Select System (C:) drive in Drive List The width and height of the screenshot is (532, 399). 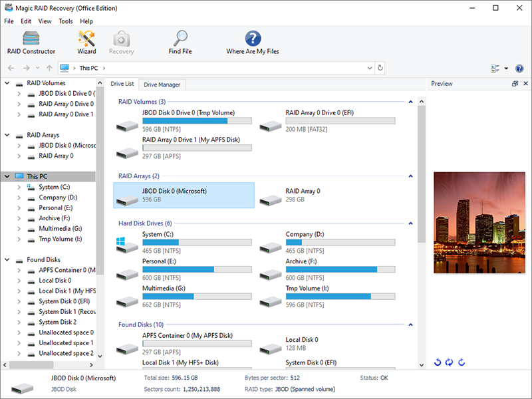[x=184, y=242]
